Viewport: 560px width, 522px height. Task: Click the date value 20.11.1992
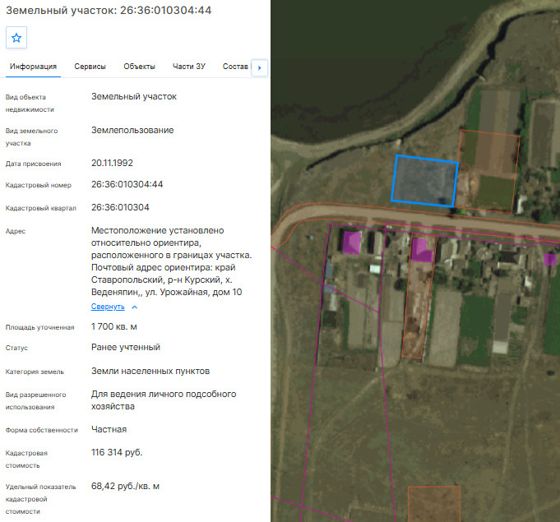[112, 163]
